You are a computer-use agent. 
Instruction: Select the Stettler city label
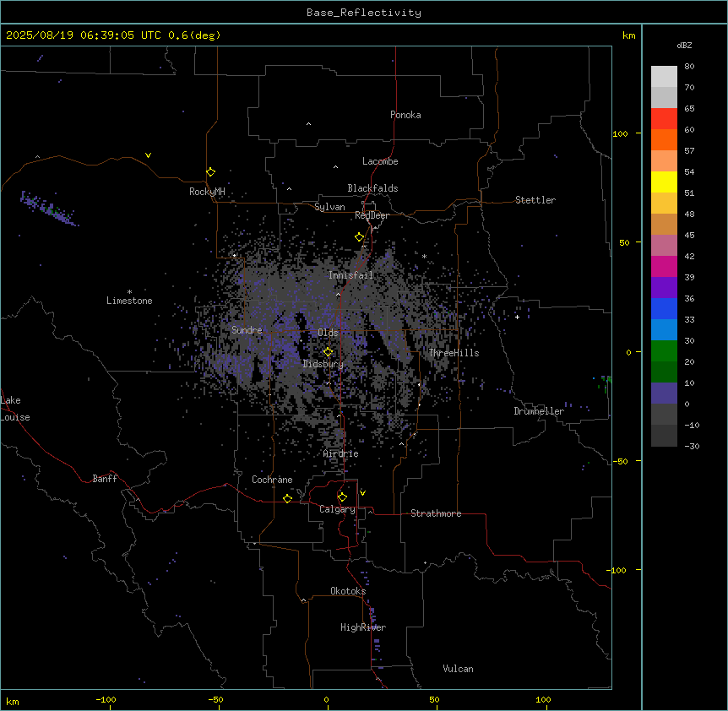coord(535,200)
